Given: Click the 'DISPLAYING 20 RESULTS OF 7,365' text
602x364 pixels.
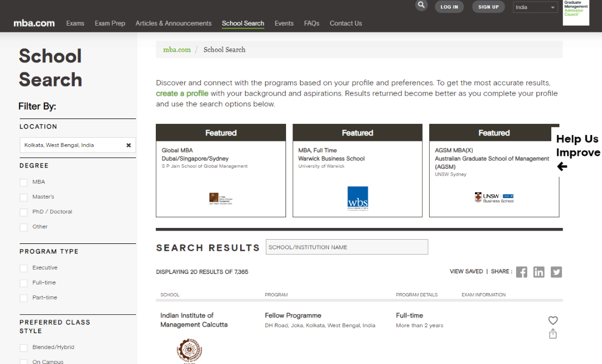Looking at the screenshot, I should click(x=202, y=272).
